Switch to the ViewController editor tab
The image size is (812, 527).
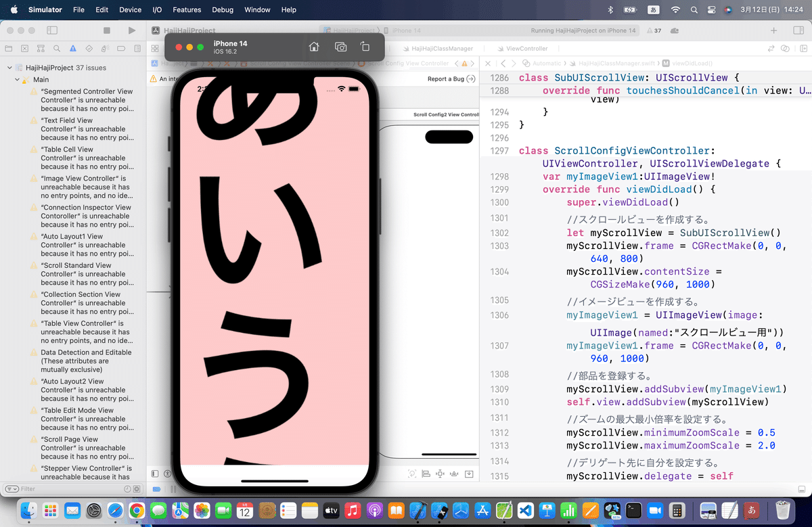click(x=522, y=49)
